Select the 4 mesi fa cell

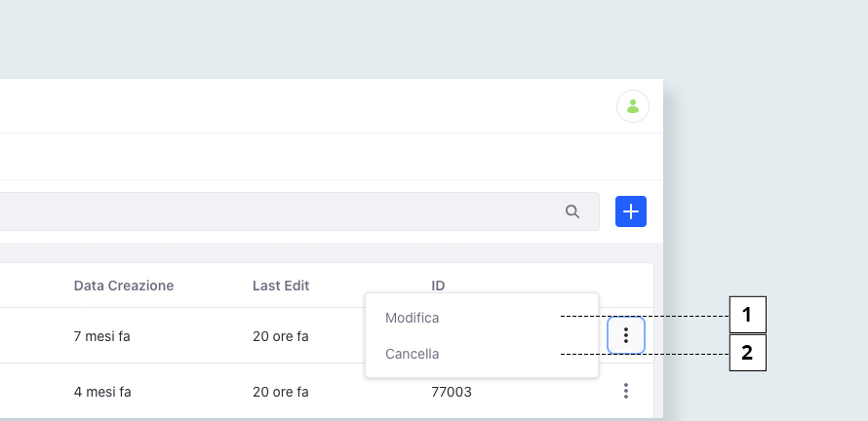102,392
